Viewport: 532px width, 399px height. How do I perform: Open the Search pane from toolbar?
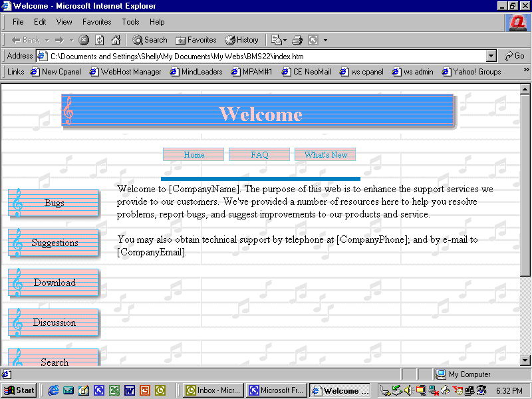pos(150,40)
